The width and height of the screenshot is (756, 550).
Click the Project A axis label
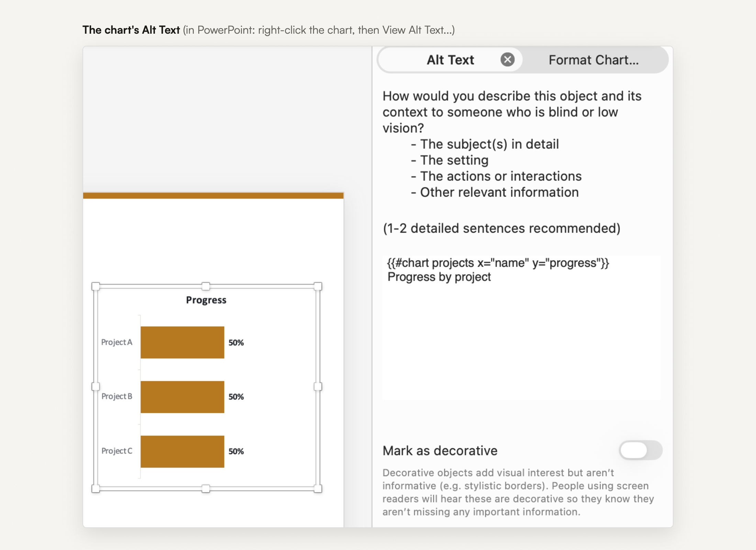(x=116, y=342)
